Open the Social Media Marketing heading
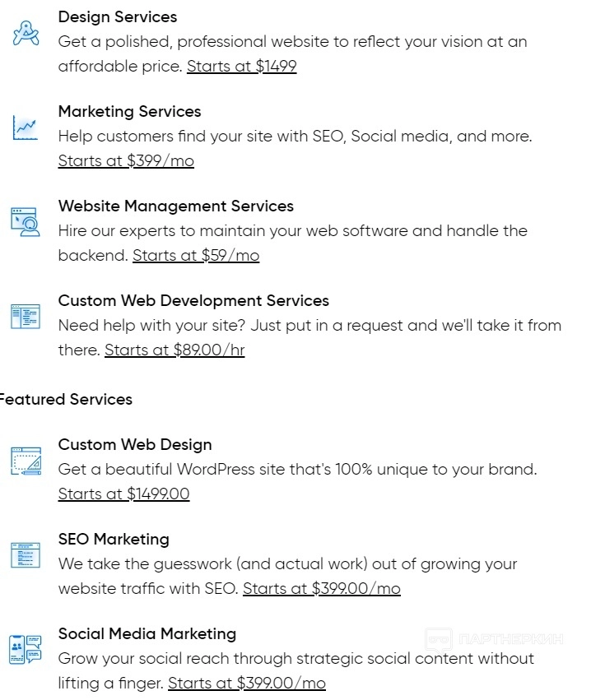605x700 pixels. pos(147,634)
